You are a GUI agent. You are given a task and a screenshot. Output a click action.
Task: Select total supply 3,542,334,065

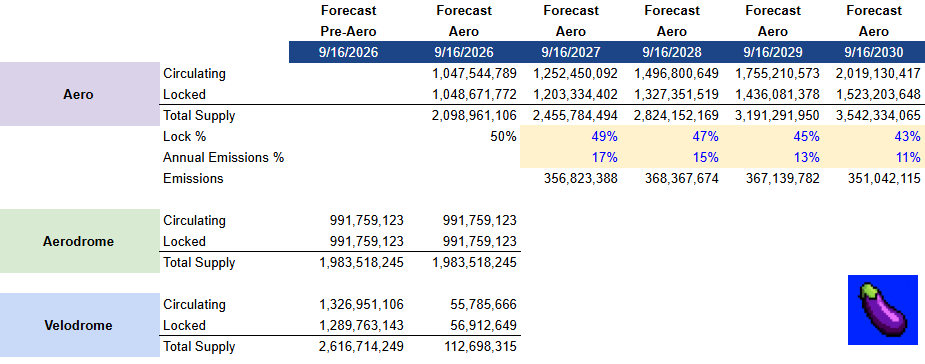[878, 116]
